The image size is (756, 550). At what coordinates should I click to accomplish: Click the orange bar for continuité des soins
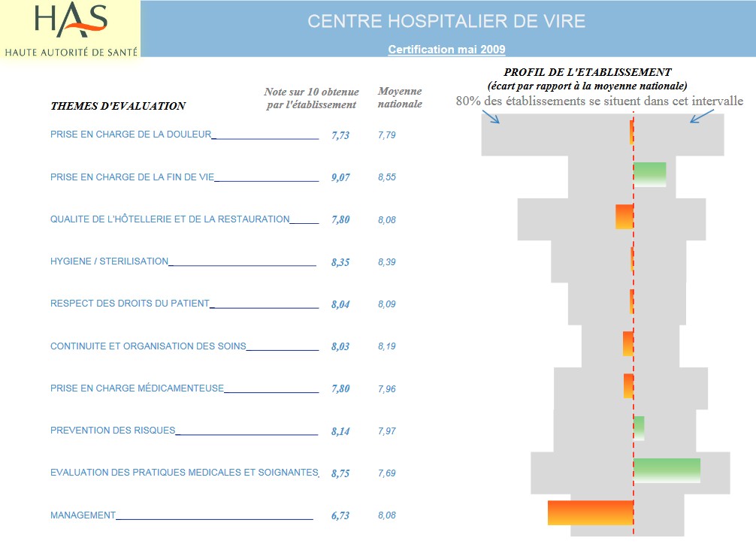(627, 343)
